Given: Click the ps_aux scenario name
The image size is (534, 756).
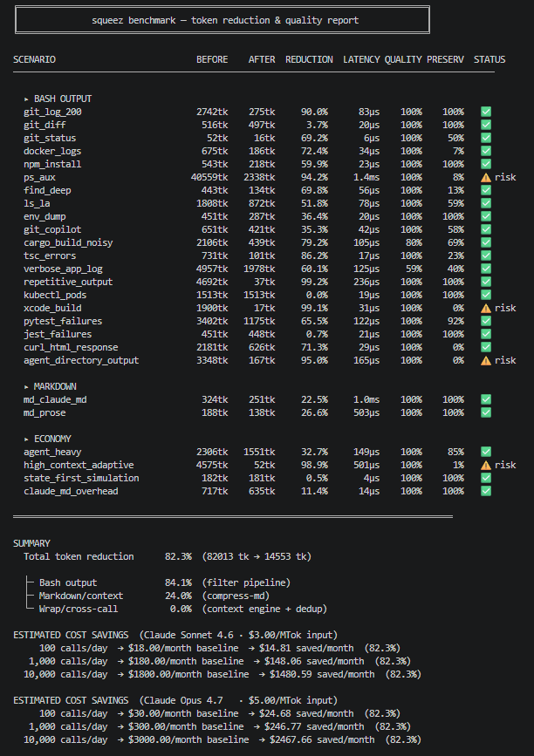Looking at the screenshot, I should click(39, 177).
